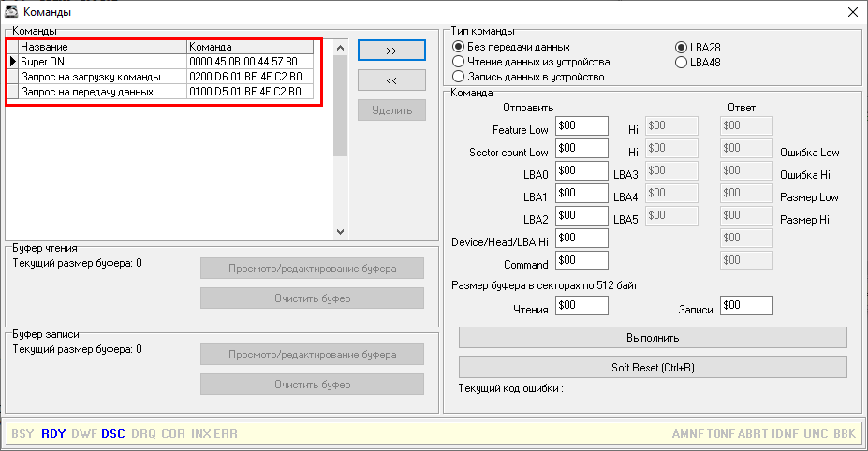Click the application icon in title bar
Screen dimensions: 868x451
coord(11,12)
